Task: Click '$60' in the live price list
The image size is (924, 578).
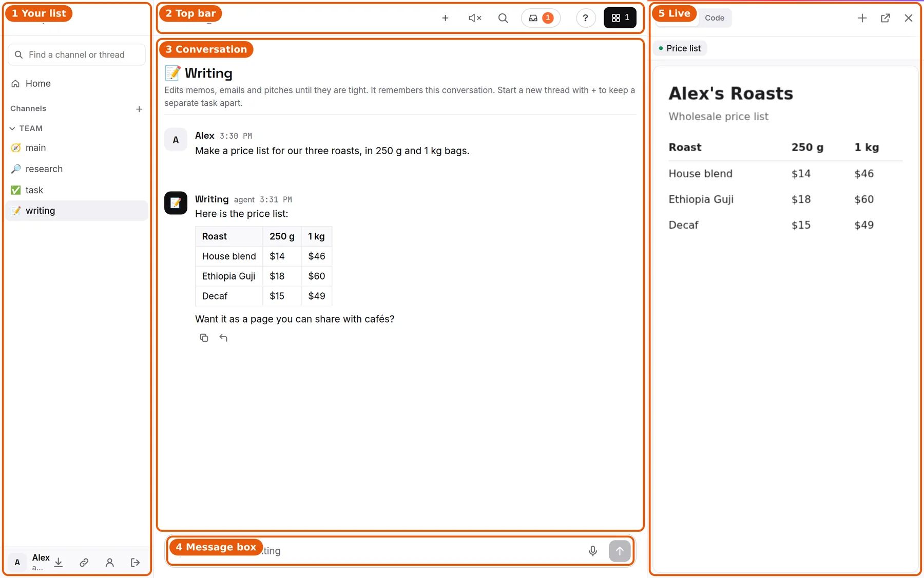Action: [x=864, y=199]
